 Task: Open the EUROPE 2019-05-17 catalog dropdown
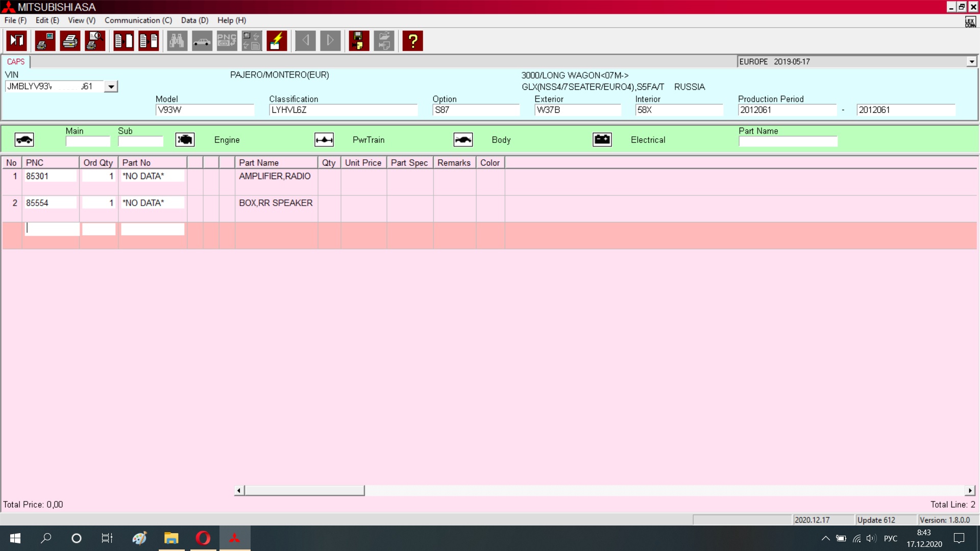971,62
